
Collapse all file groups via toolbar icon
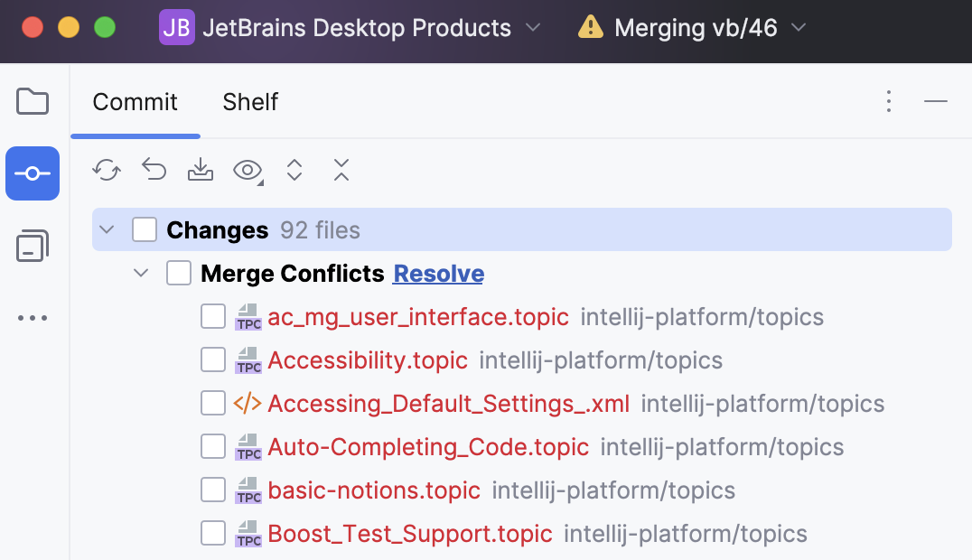[341, 170]
